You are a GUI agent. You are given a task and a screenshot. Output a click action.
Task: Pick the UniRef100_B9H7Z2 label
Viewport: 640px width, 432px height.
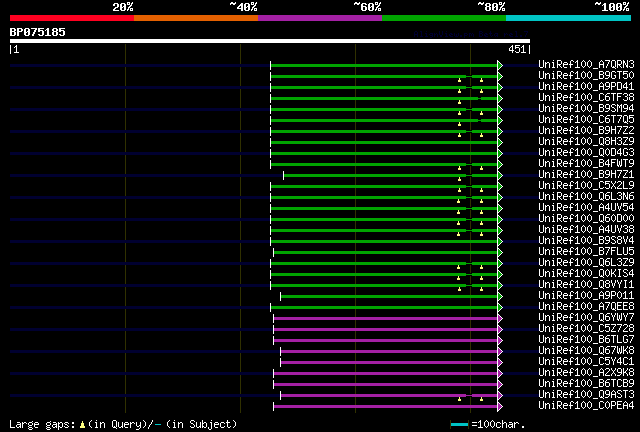tap(586, 130)
